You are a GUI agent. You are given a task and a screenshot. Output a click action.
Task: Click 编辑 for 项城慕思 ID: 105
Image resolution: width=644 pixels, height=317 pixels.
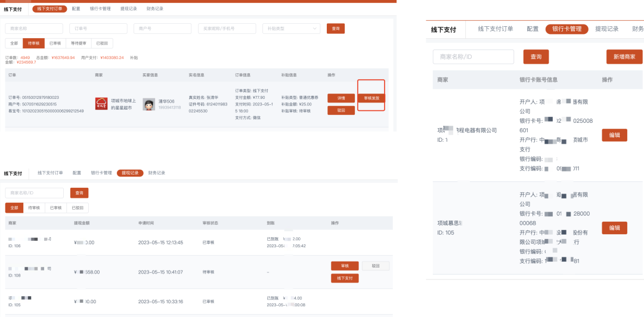[x=614, y=228]
